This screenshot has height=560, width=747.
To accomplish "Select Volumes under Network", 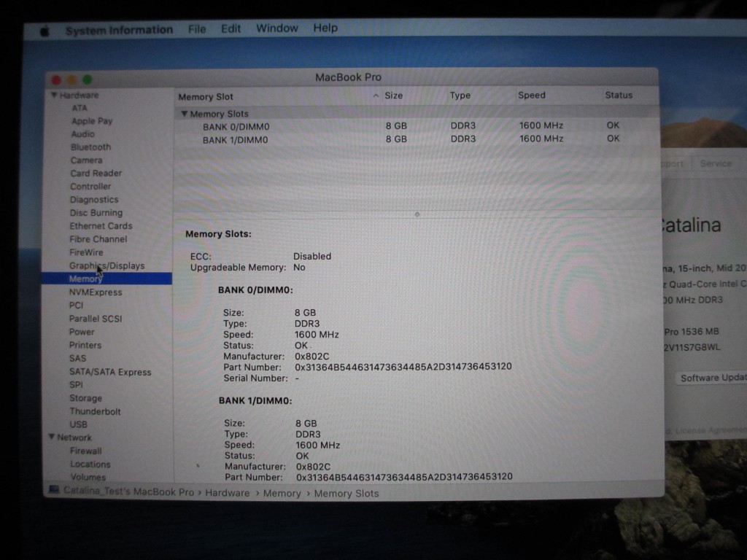I will click(88, 477).
